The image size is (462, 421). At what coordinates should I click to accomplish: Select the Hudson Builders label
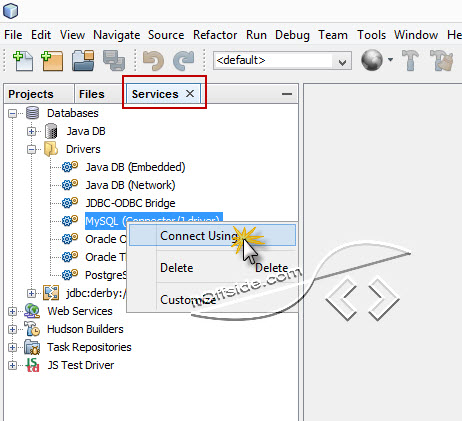click(x=85, y=329)
